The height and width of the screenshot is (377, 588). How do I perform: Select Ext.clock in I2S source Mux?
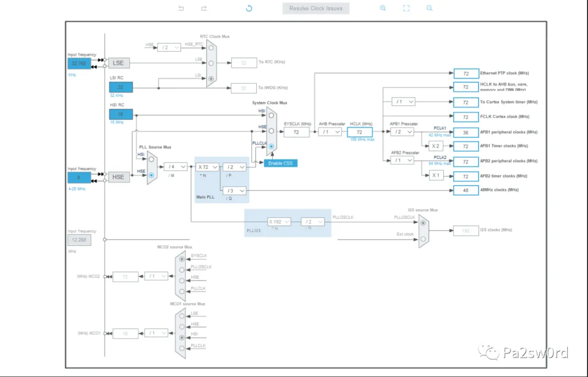coord(423,239)
